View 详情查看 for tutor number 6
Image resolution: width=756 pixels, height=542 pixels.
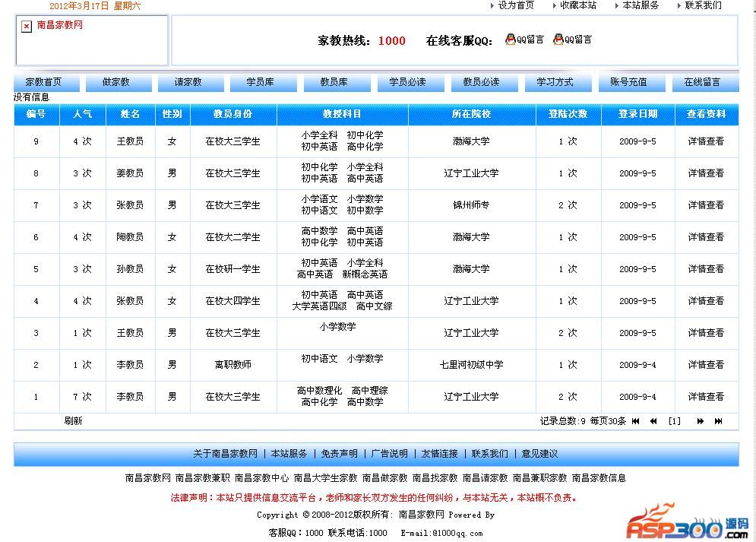click(x=706, y=236)
